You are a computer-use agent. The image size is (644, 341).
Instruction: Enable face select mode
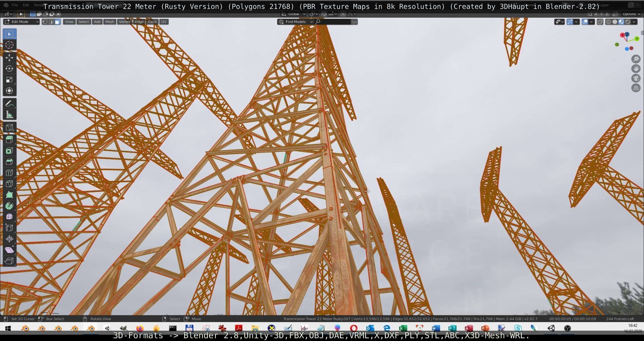click(58, 22)
